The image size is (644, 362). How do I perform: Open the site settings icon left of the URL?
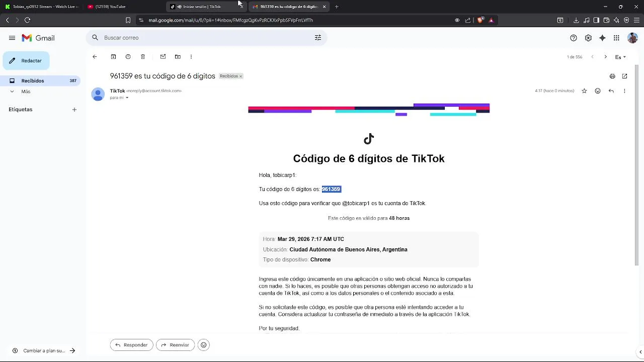141,20
